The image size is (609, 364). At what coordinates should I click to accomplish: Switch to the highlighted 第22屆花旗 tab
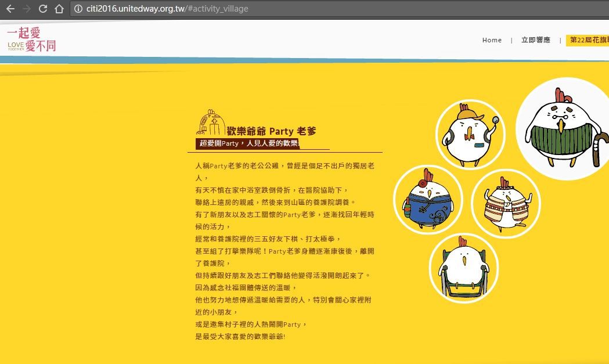(589, 40)
